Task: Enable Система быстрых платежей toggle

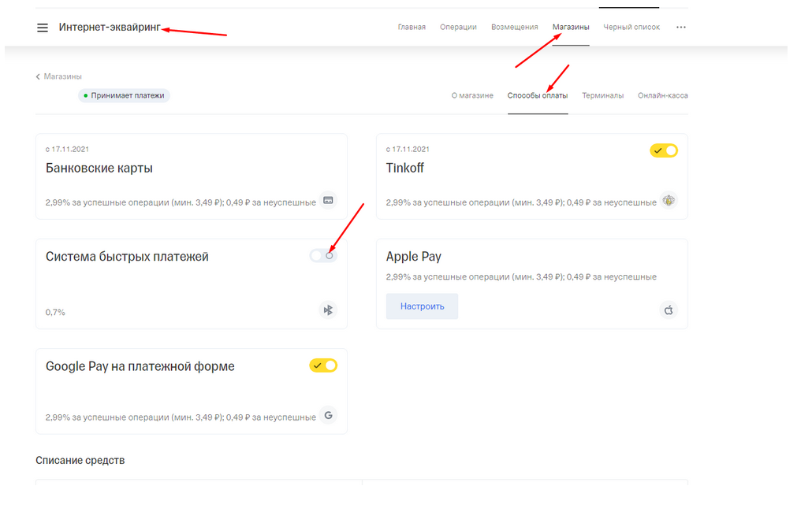Action: click(x=323, y=255)
